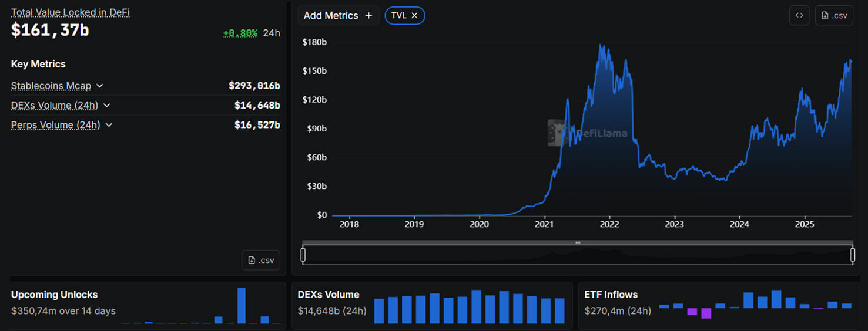Screen dimensions: 868x331
Task: Expand the Perps Volume (24h) chevron
Action: tap(109, 125)
